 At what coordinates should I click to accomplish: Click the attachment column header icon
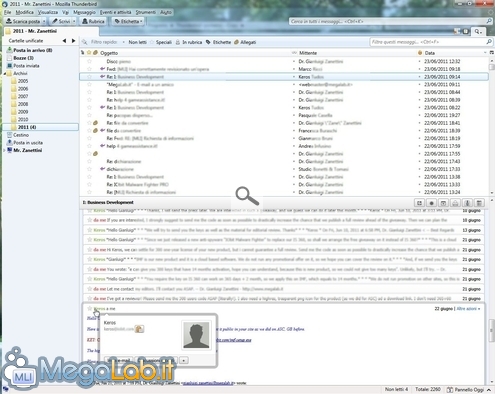95,53
